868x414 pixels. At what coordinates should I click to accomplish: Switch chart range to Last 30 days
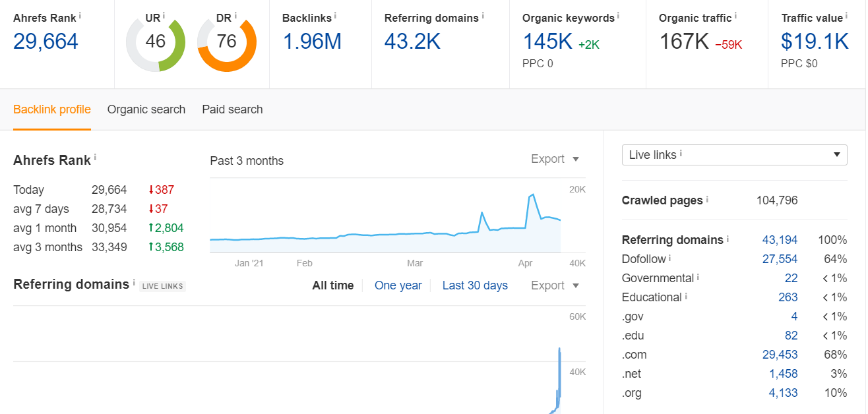coord(475,285)
